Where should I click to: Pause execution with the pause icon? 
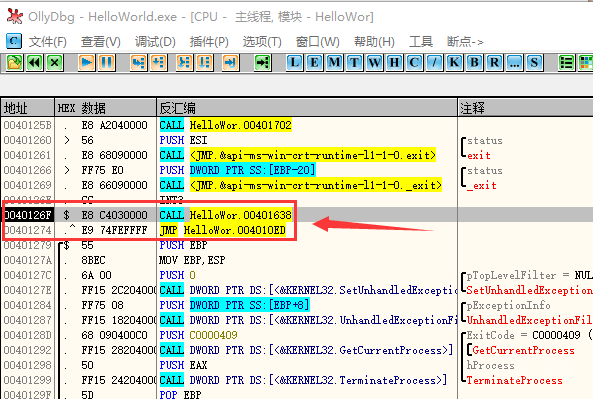point(107,62)
